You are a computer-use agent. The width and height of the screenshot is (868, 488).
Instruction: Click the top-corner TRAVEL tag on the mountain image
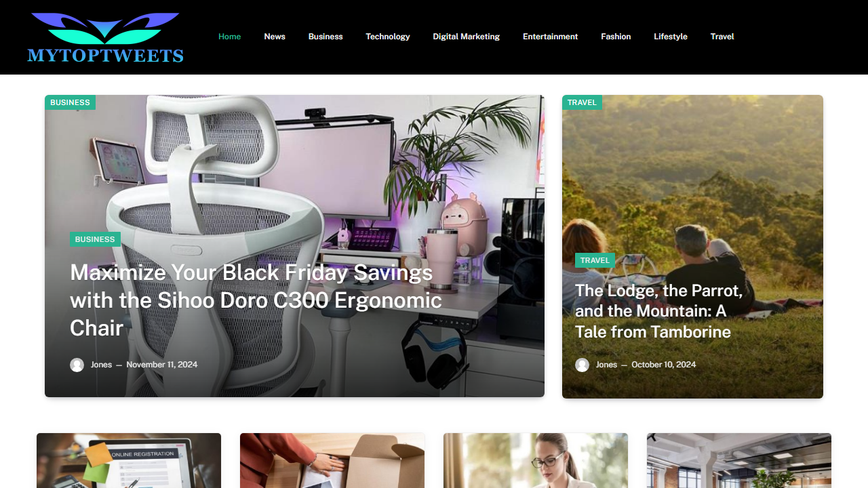coord(582,102)
